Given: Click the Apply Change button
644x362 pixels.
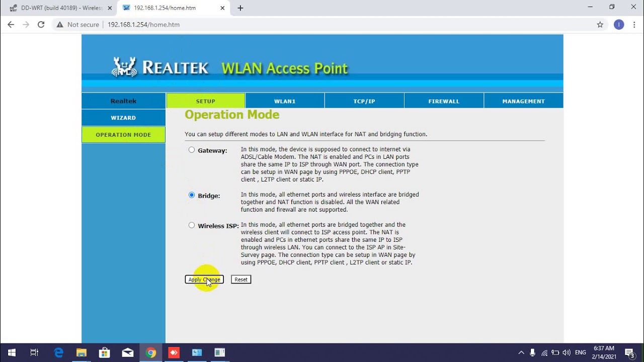Looking at the screenshot, I should [204, 280].
